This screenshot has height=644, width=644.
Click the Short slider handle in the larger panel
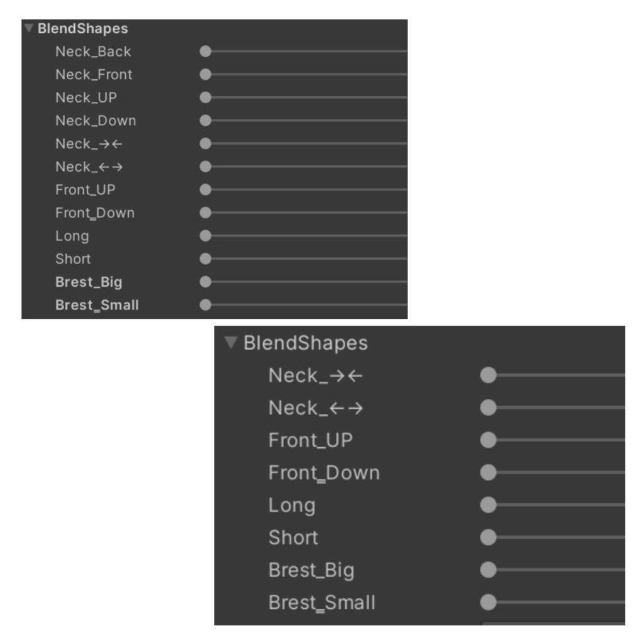pyautogui.click(x=488, y=538)
